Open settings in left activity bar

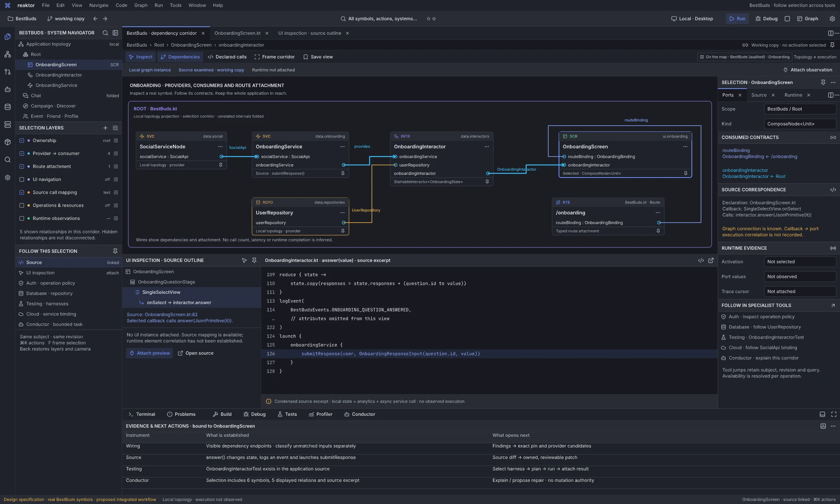[8, 178]
